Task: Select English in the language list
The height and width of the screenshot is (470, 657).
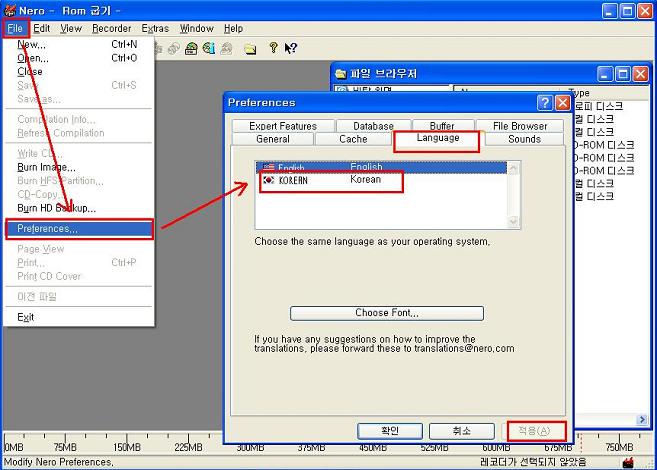Action: (x=381, y=168)
